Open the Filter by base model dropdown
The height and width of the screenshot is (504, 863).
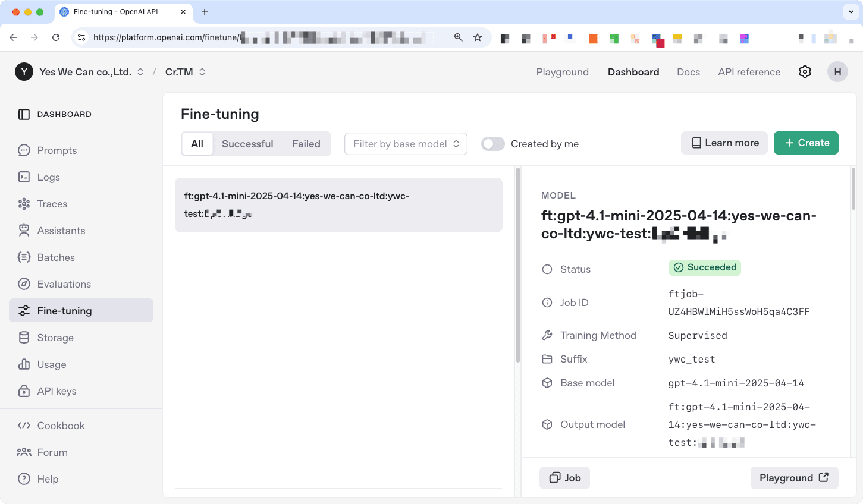[x=405, y=144]
